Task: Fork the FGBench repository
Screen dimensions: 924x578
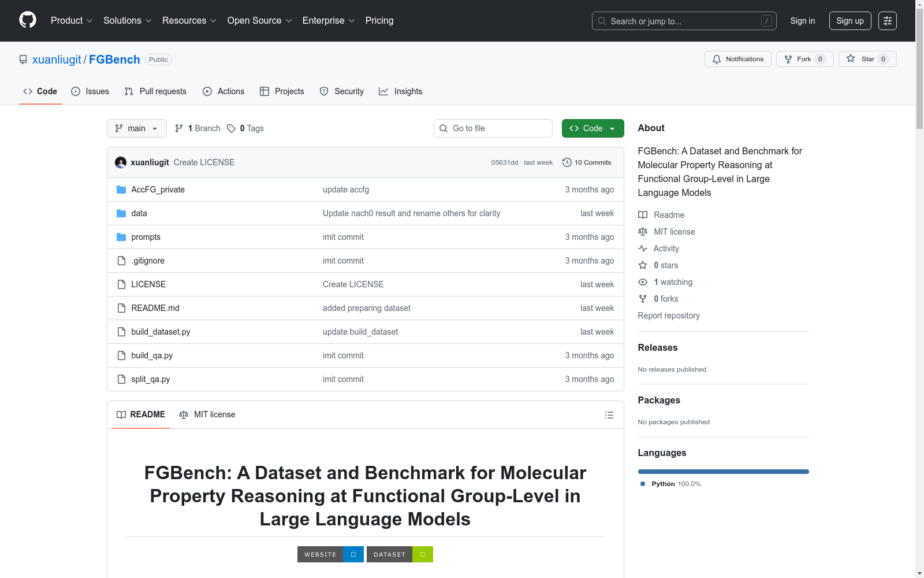Action: click(805, 59)
